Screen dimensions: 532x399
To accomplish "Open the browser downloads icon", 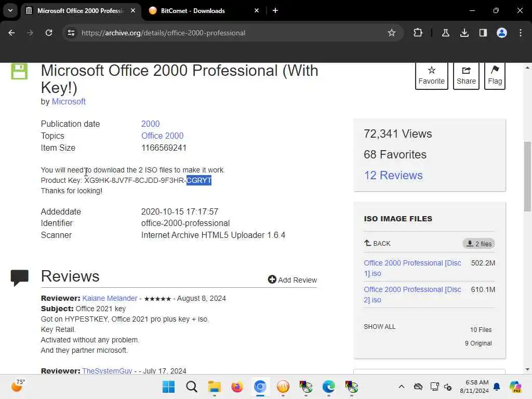I will 464,33.
